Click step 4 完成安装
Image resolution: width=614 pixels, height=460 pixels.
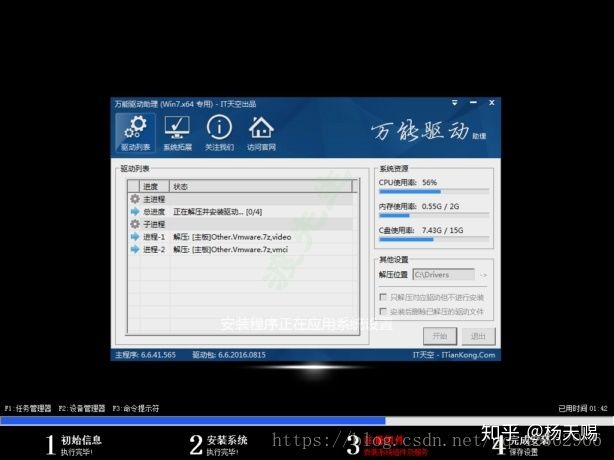click(x=521, y=446)
